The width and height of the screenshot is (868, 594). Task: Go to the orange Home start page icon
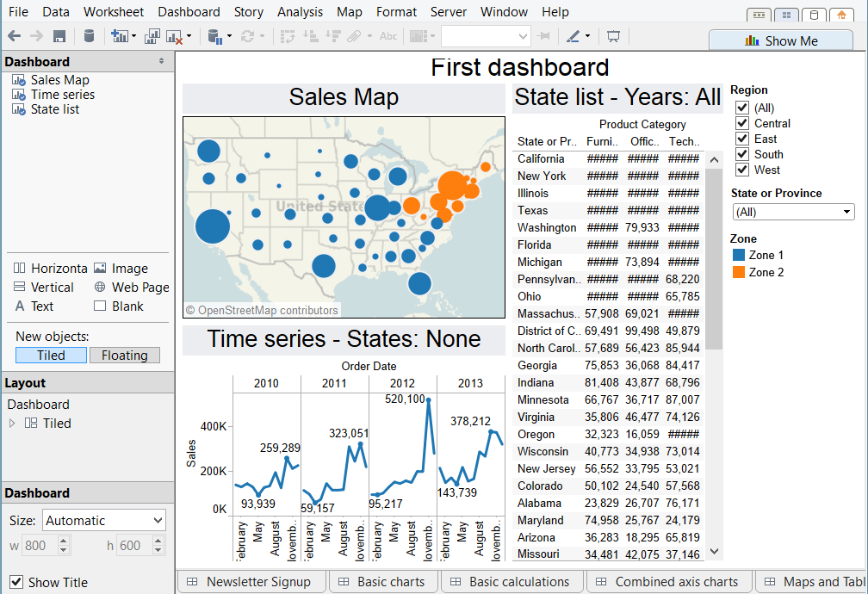click(841, 15)
